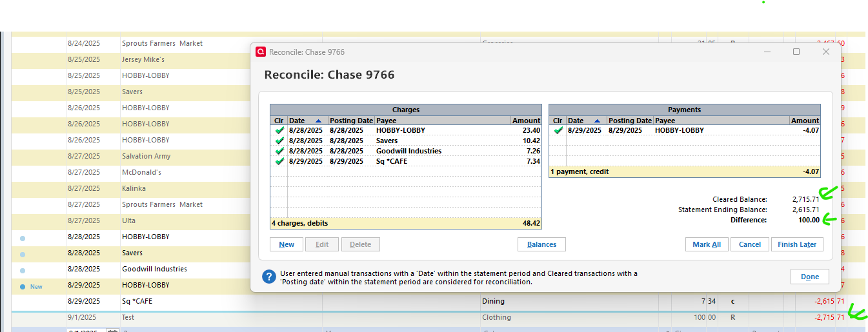Click the Clr header in Charges table
Image resolution: width=868 pixels, height=332 pixels.
point(279,121)
